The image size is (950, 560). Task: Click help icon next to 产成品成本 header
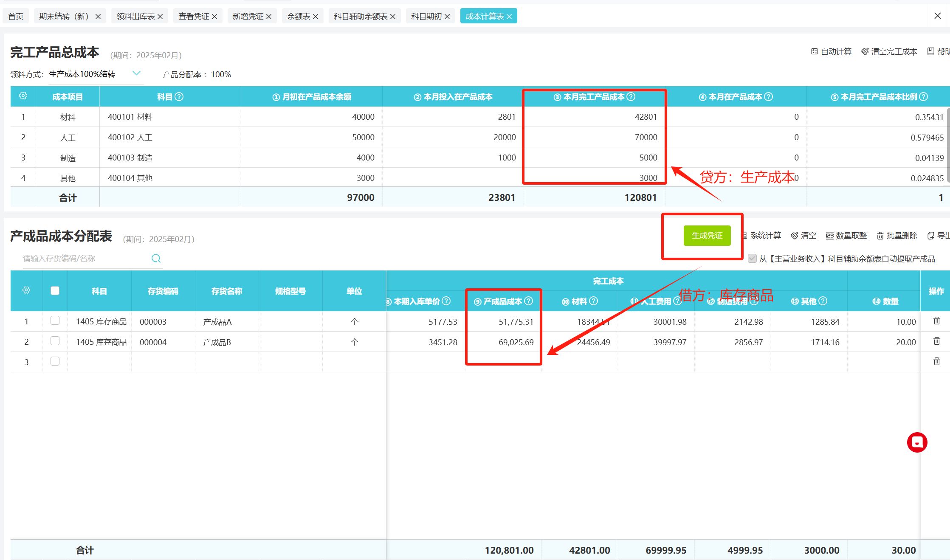(x=529, y=301)
